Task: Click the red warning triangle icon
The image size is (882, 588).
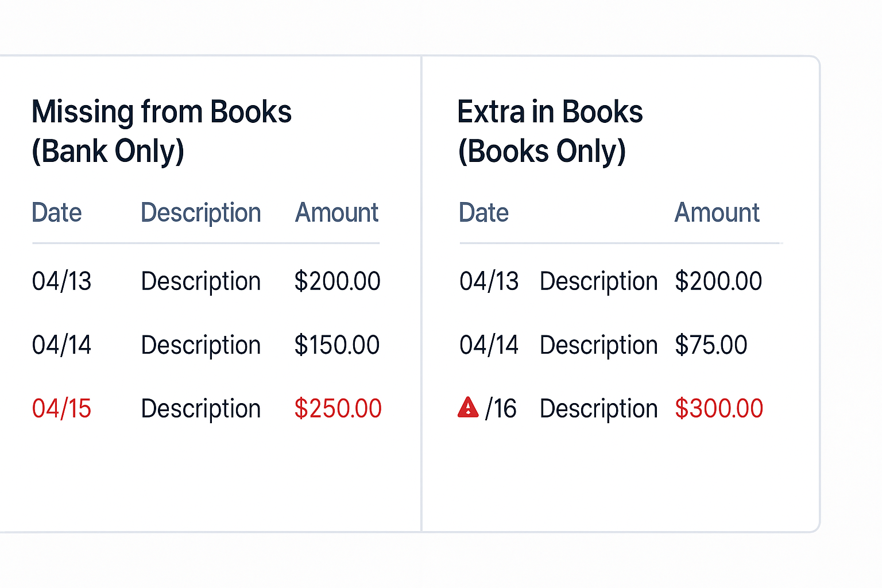Action: (x=468, y=407)
